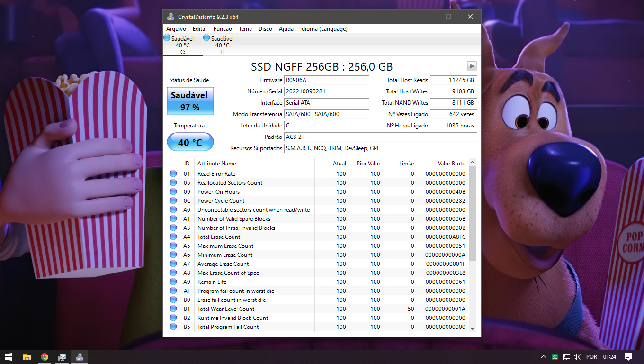Click the status orb for Runtime Invalid Block Count

[x=173, y=318]
